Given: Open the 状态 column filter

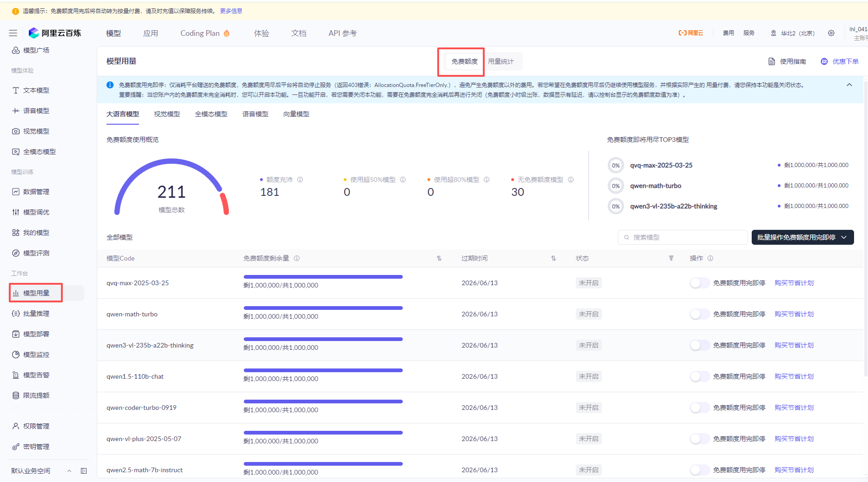Looking at the screenshot, I should click(x=671, y=258).
